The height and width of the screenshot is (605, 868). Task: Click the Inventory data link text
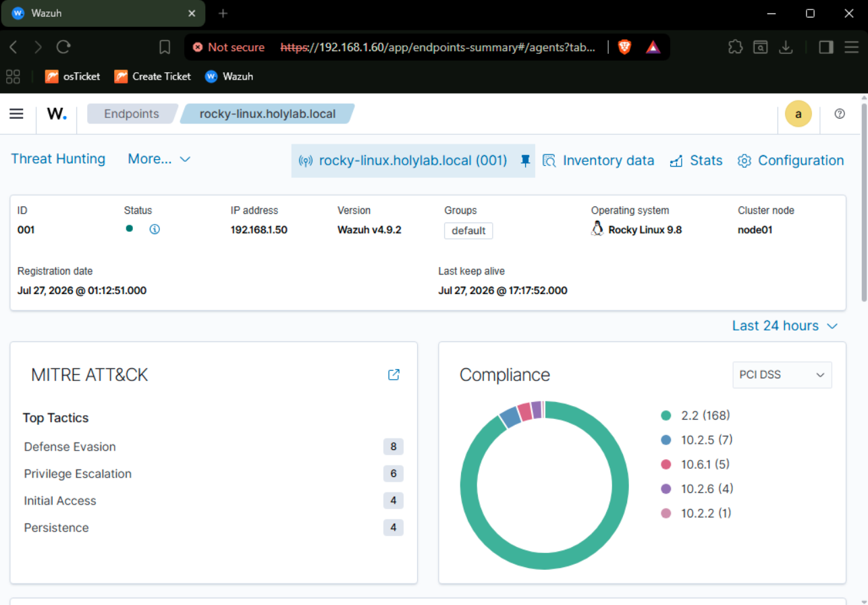coord(609,161)
